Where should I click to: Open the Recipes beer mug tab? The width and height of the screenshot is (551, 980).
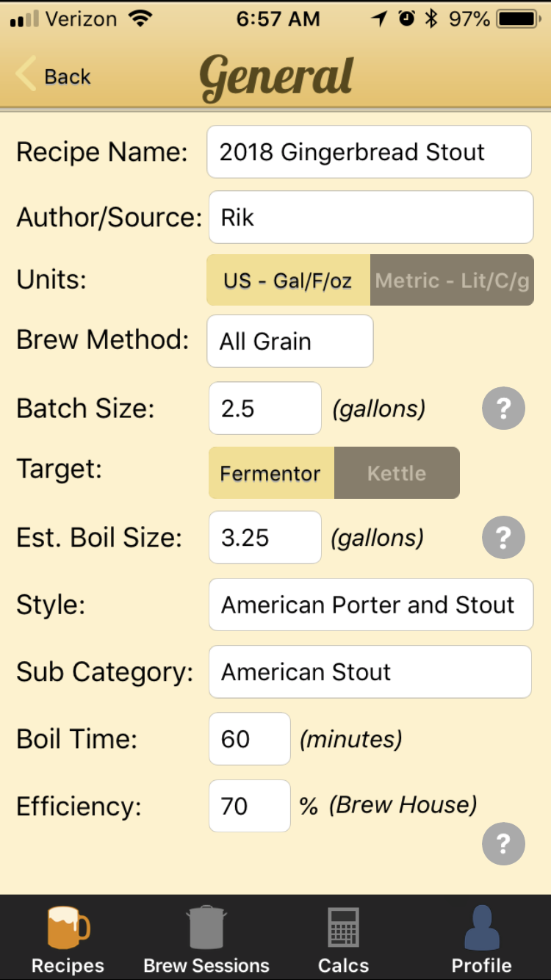click(x=68, y=939)
